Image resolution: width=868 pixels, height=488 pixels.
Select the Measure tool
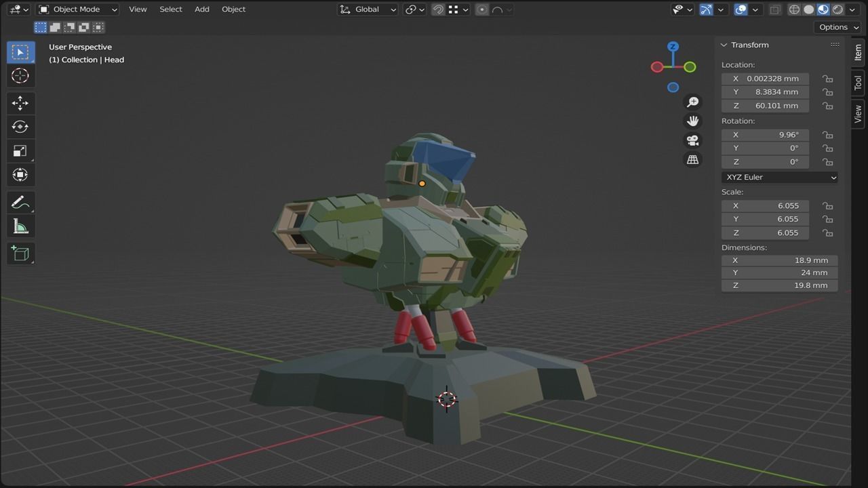(x=20, y=226)
